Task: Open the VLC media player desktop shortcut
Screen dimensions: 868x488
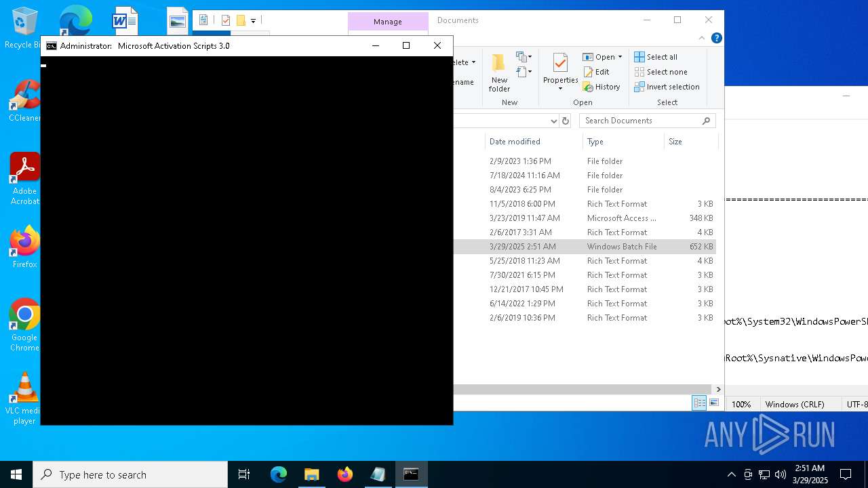Action: [24, 399]
